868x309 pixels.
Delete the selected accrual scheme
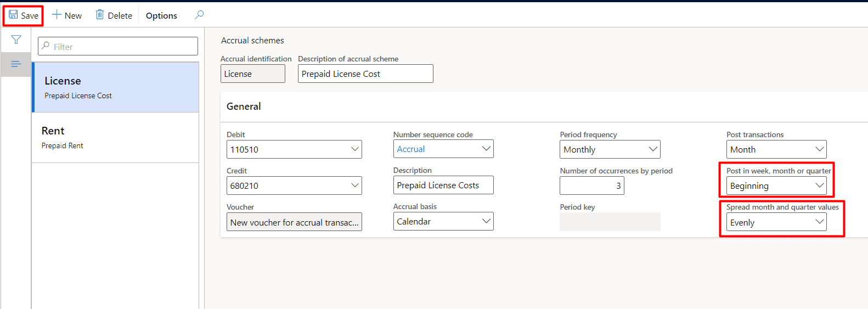114,15
